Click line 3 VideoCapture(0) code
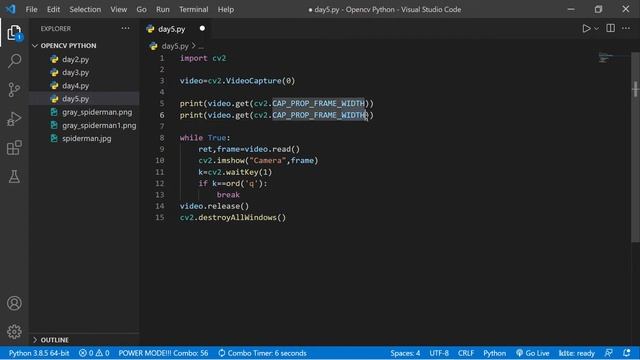The width and height of the screenshot is (640, 360). pyautogui.click(x=237, y=81)
